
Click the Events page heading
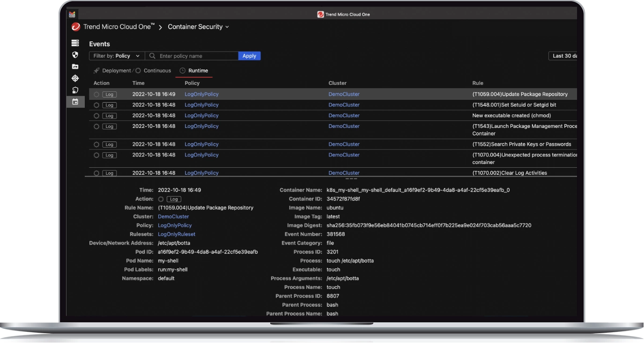(x=99, y=44)
